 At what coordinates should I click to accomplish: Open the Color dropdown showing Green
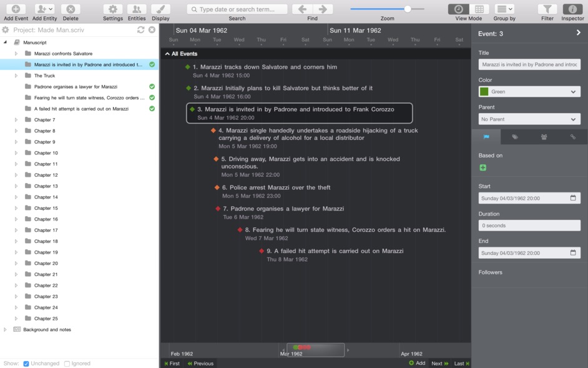(529, 91)
